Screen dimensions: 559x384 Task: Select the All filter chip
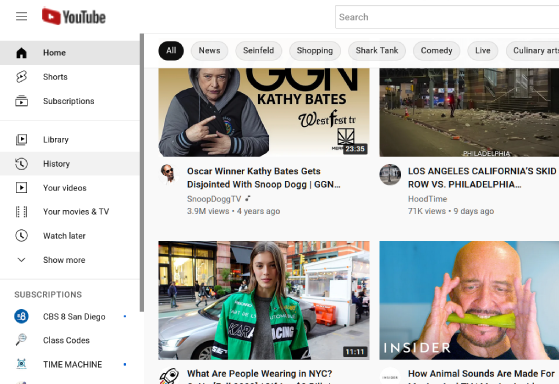[x=171, y=51]
